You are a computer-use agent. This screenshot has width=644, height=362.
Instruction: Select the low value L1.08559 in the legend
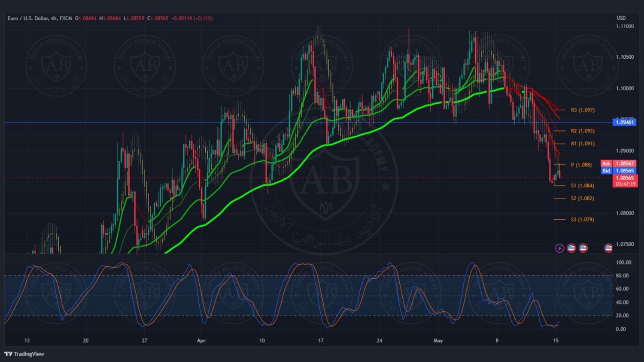(134, 18)
